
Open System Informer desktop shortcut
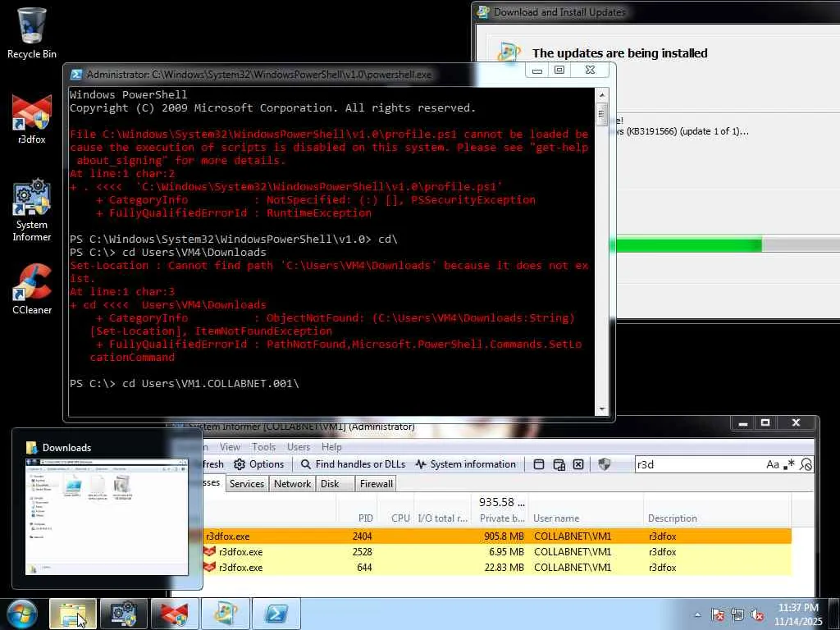point(32,211)
